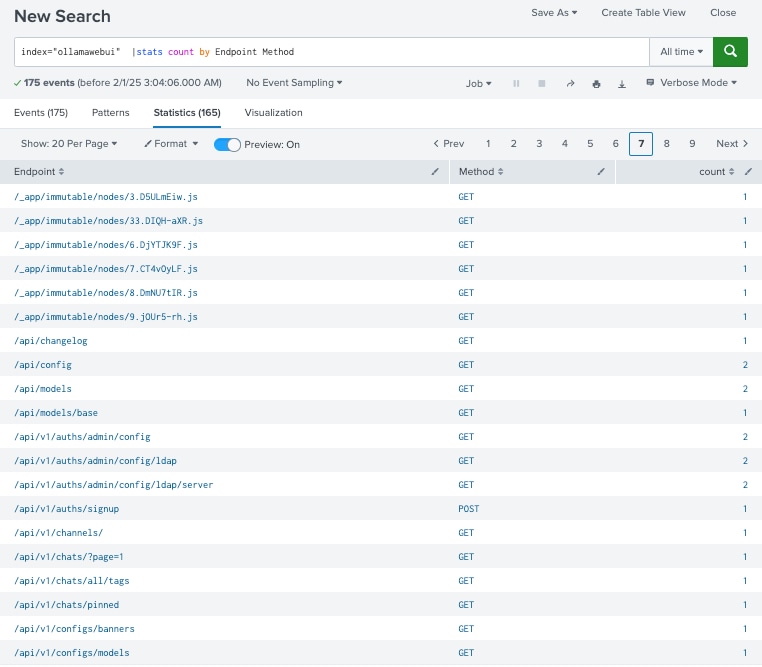
Task: Click the Close button
Action: (x=723, y=13)
